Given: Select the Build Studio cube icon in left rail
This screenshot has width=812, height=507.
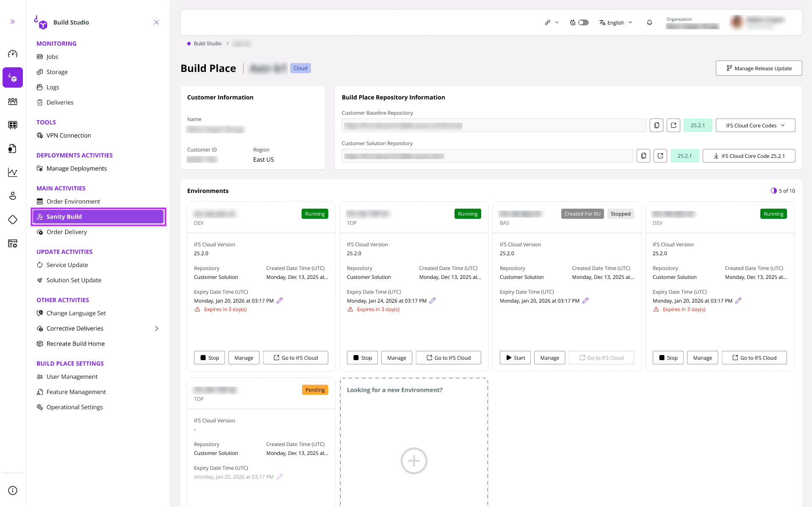Looking at the screenshot, I should coord(13,77).
